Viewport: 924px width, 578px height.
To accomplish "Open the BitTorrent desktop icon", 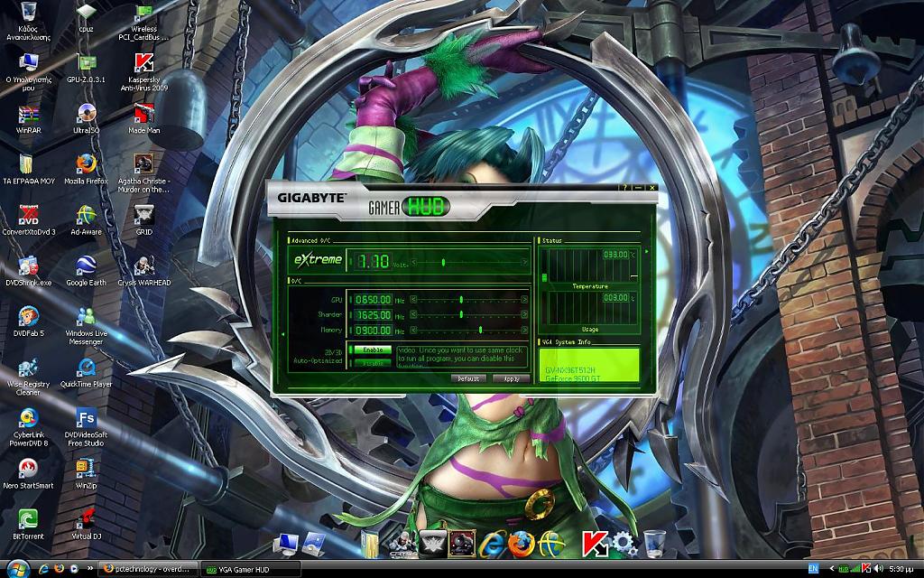I will tap(28, 525).
